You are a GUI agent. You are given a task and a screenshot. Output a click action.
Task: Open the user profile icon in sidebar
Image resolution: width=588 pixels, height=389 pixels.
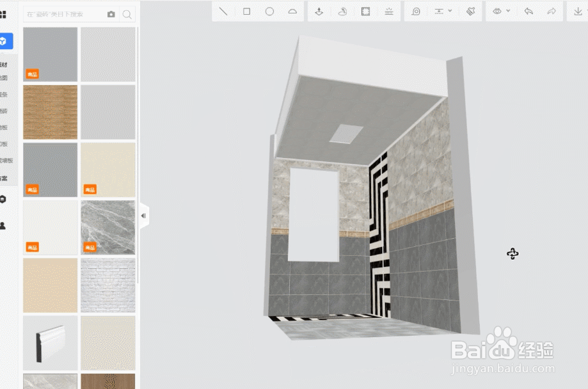point(3,225)
